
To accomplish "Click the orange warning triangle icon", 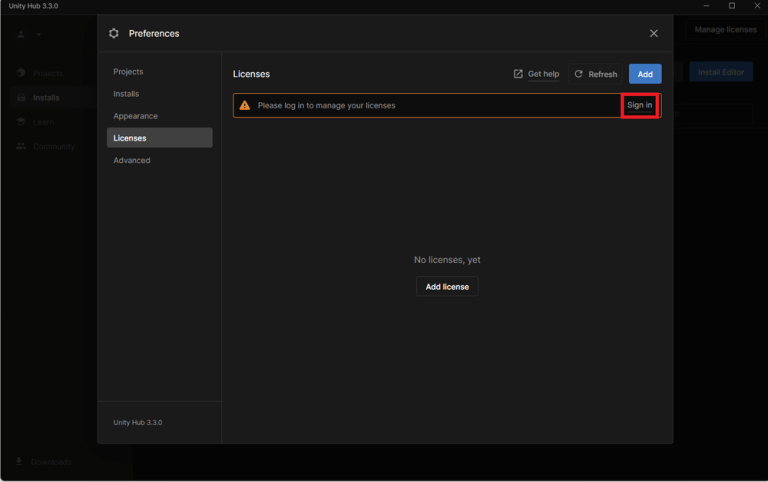I will click(x=245, y=105).
